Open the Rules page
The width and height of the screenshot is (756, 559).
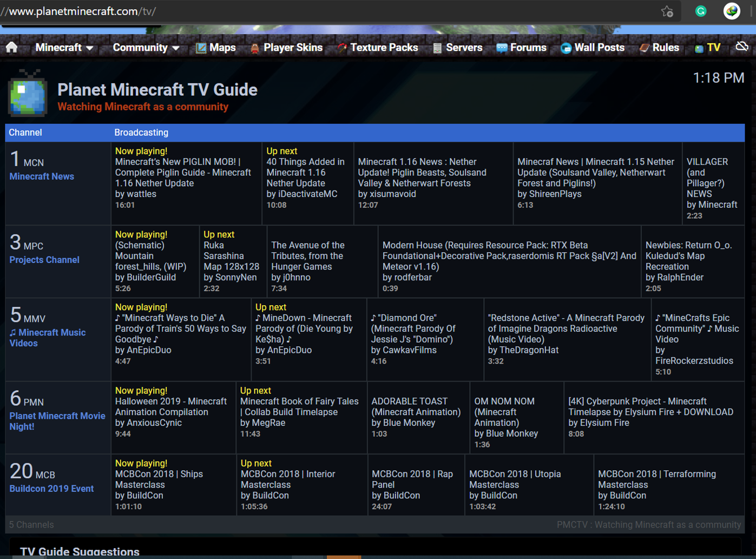point(666,48)
